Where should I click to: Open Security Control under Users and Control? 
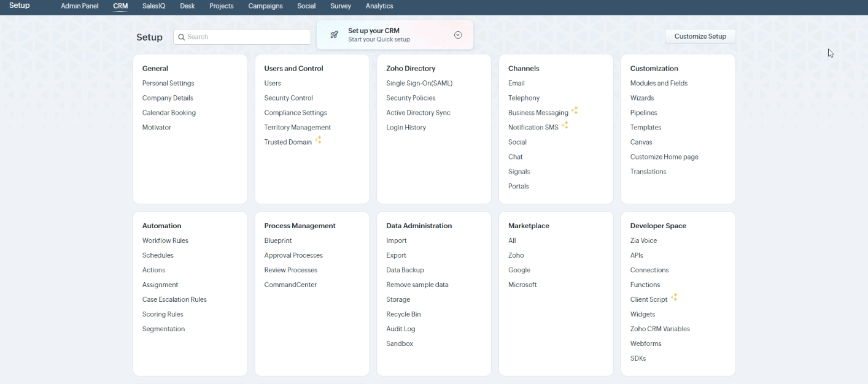click(289, 98)
